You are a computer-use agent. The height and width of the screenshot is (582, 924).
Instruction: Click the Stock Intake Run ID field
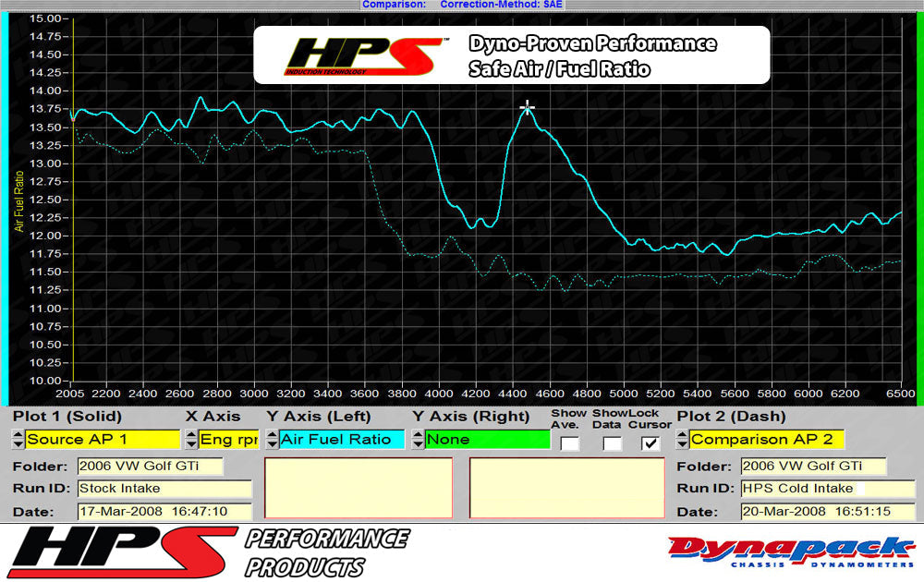164,489
